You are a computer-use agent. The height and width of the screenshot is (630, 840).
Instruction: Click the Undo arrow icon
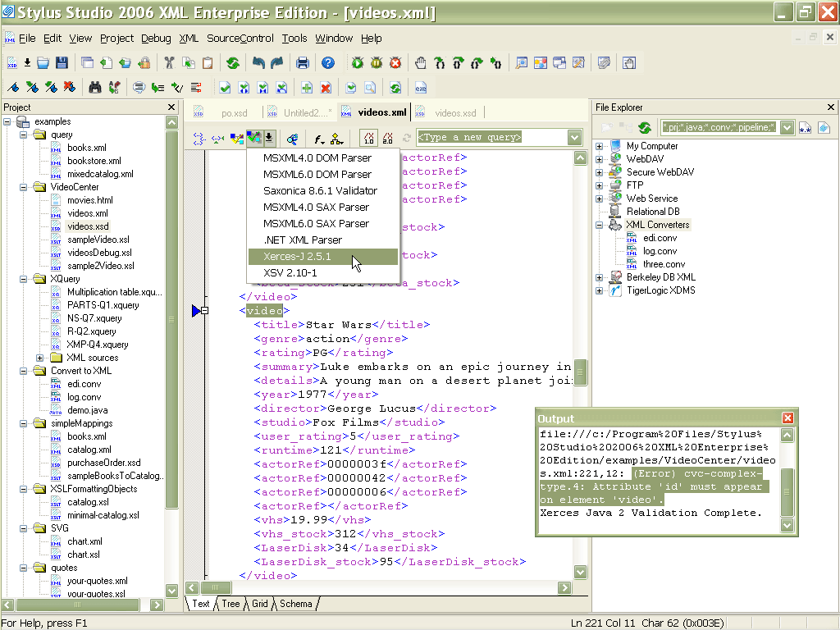(x=258, y=62)
